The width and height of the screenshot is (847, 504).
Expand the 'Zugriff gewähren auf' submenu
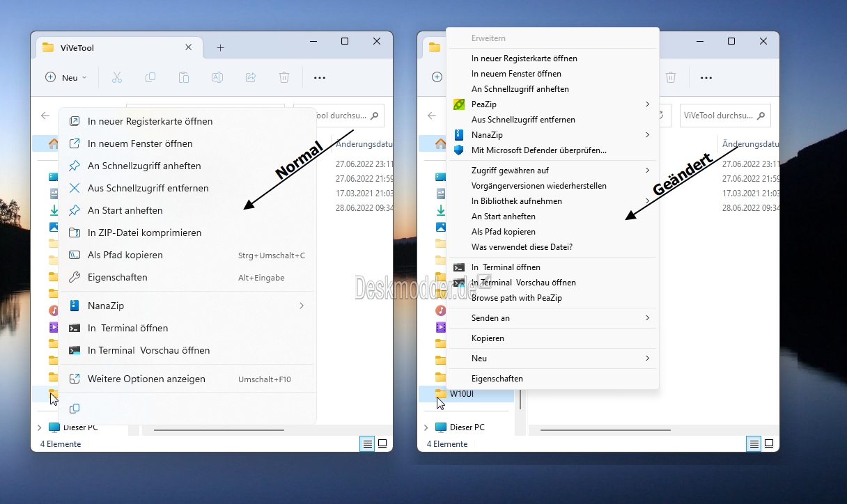(553, 171)
